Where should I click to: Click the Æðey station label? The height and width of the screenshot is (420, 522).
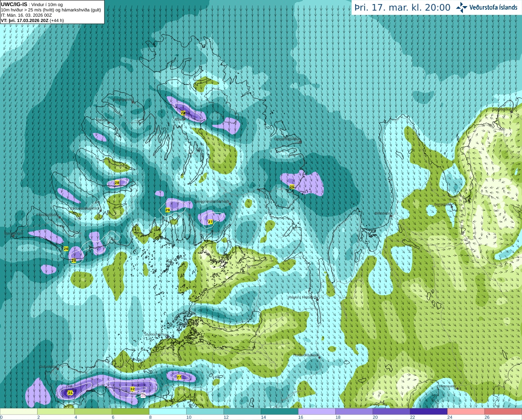pos(179,120)
